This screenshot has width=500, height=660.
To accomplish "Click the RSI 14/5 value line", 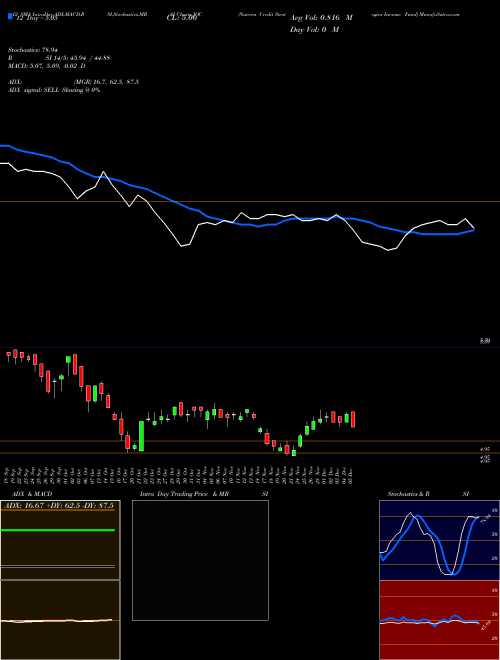I will 59,58.
